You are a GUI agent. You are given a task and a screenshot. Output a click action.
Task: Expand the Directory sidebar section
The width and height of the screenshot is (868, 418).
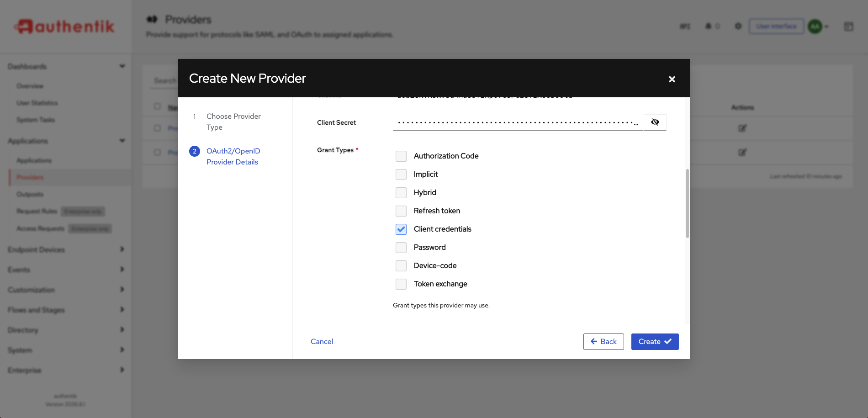(66, 330)
